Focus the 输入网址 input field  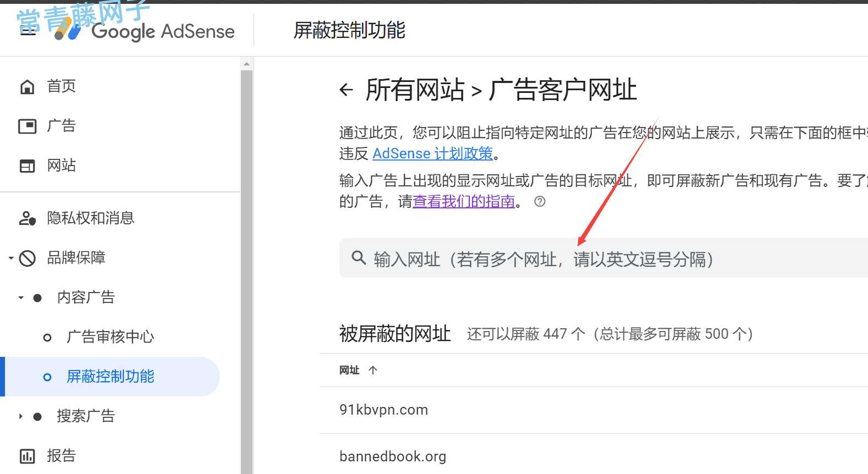(x=603, y=258)
